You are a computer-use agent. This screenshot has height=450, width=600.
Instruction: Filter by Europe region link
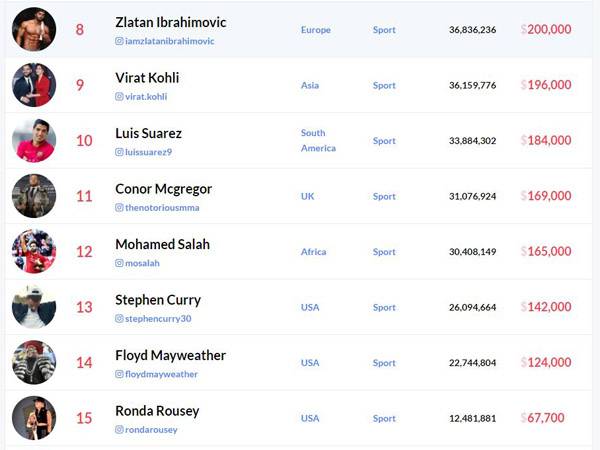[x=315, y=30]
